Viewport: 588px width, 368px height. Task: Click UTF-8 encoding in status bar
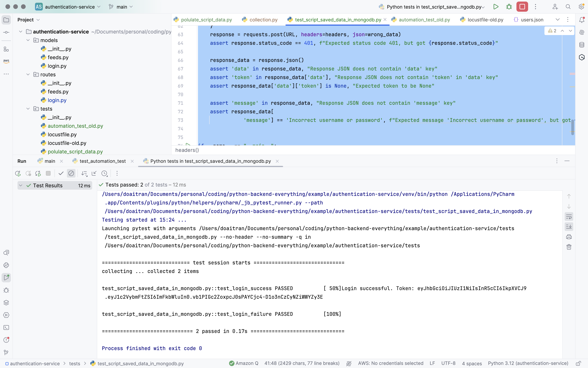(448, 363)
